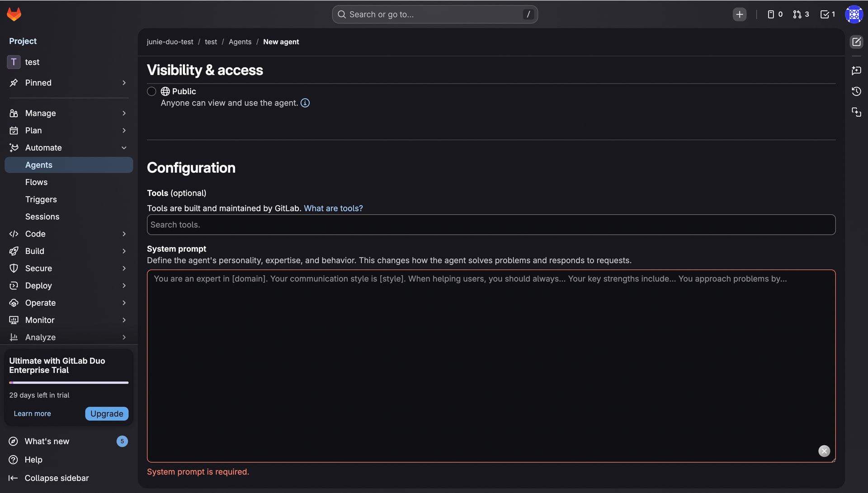Viewport: 868px width, 493px height.
Task: Open Sessions in the sidebar
Action: point(69,217)
